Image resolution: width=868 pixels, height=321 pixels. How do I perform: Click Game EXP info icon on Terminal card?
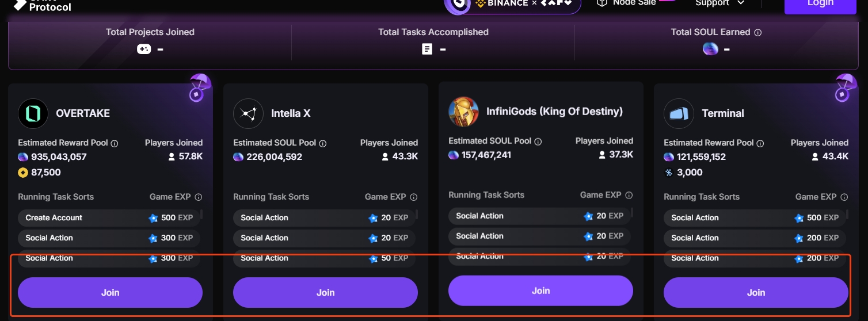click(844, 197)
